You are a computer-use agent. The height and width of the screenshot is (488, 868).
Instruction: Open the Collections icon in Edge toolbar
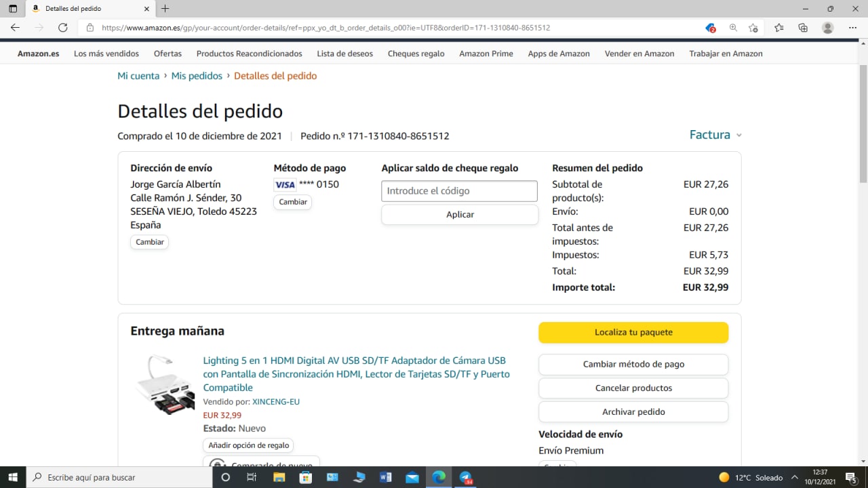click(803, 28)
